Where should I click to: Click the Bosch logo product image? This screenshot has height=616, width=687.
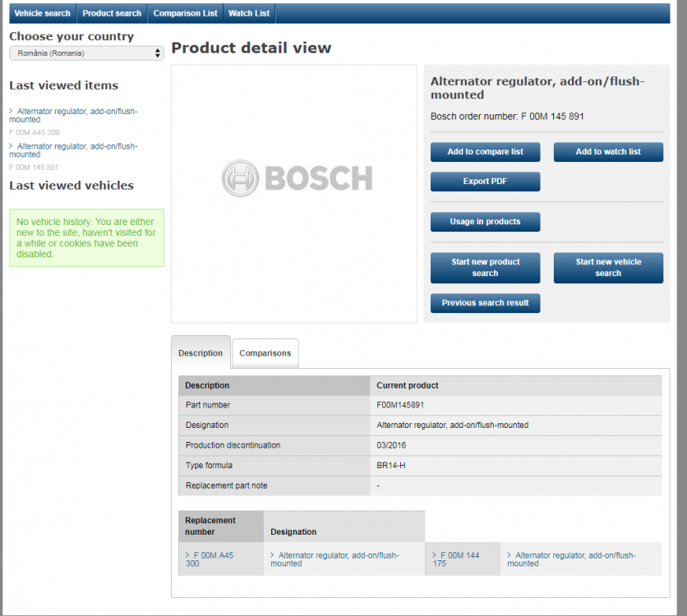(x=296, y=178)
